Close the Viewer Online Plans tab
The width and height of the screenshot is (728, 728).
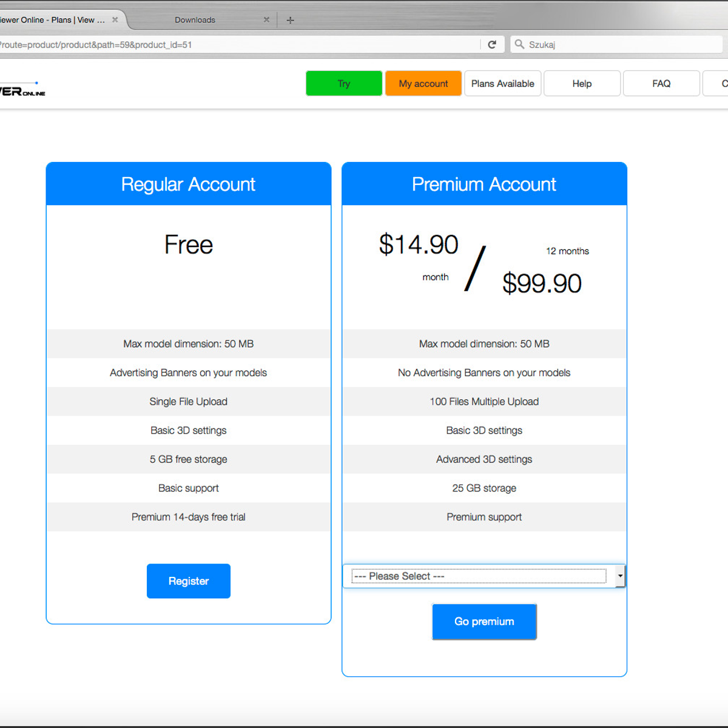[115, 20]
